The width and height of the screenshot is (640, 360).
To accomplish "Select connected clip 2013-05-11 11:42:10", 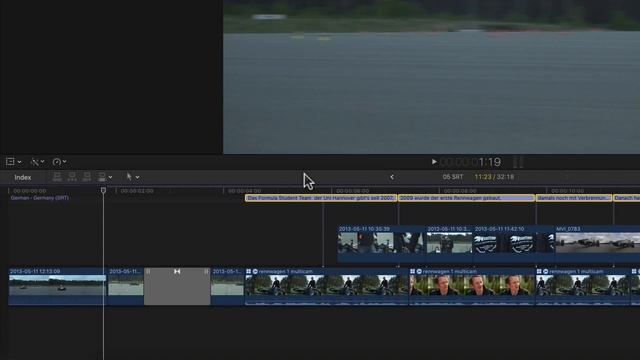I will point(514,244).
